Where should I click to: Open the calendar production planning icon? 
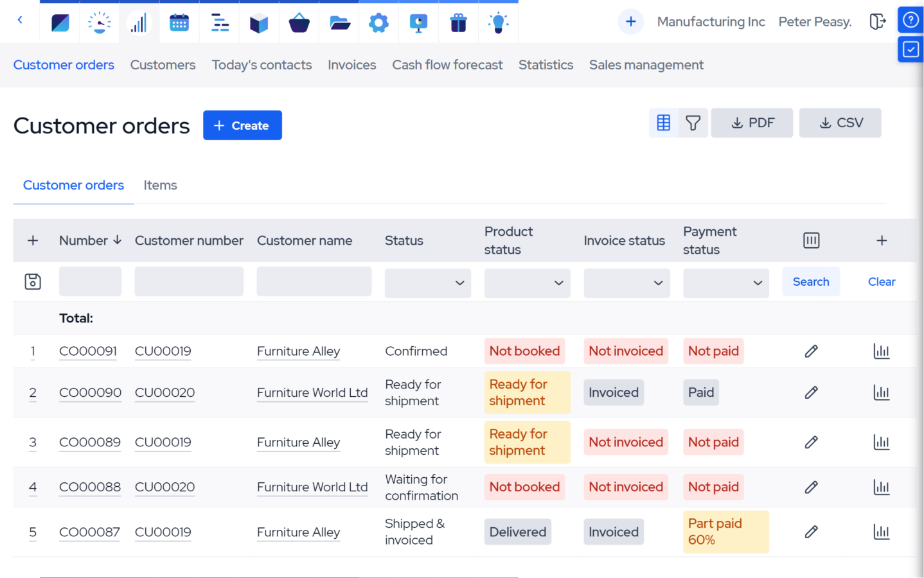click(179, 22)
